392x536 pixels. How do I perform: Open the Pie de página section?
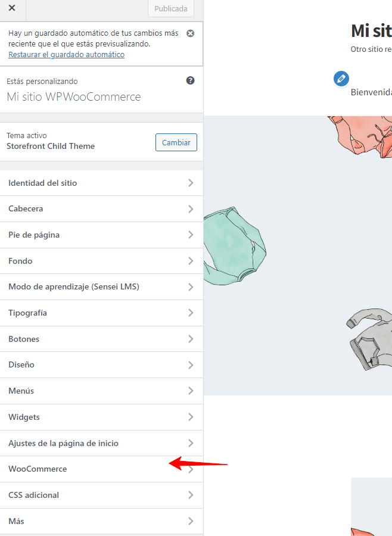click(x=102, y=235)
